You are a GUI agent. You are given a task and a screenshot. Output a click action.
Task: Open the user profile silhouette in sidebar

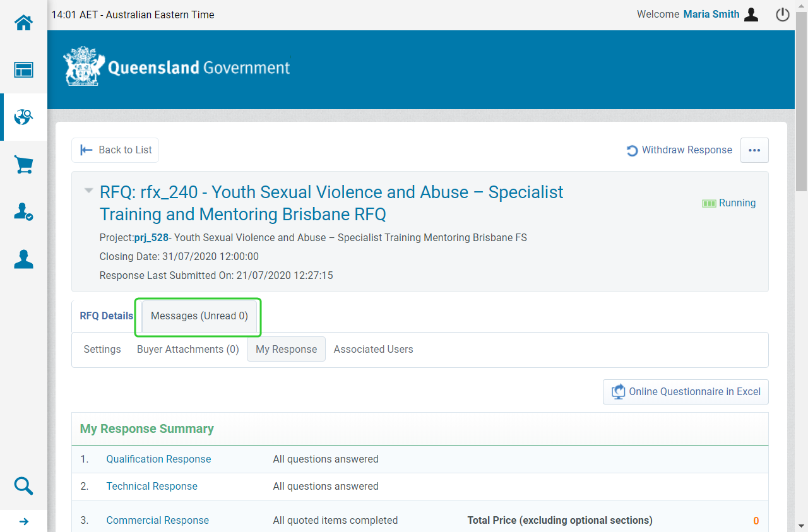(23, 259)
